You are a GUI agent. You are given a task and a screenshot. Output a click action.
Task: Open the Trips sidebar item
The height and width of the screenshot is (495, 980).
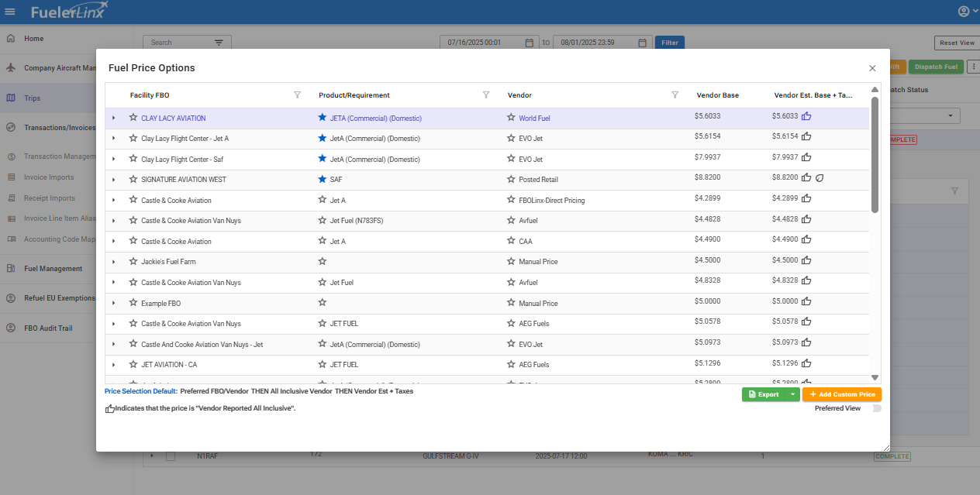[x=33, y=98]
